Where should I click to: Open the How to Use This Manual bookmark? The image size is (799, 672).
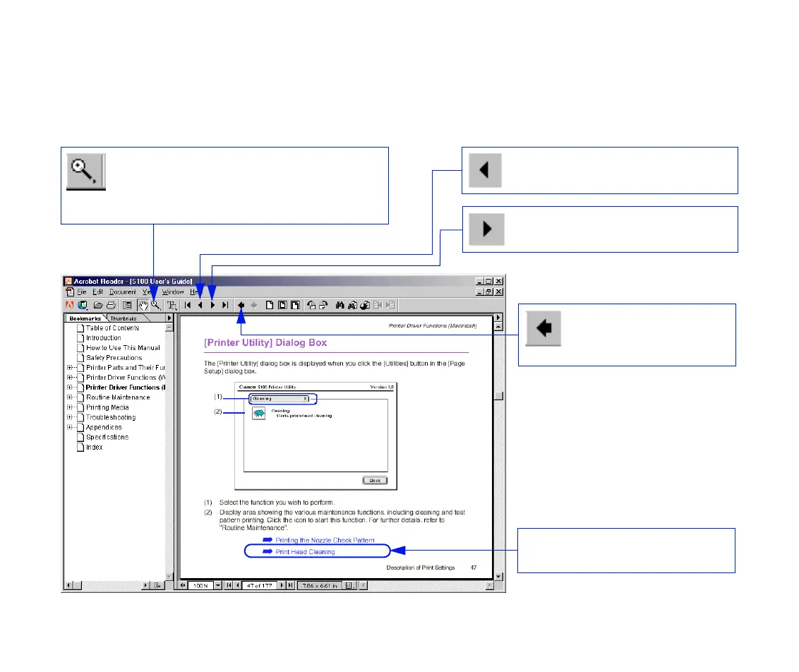[x=123, y=348]
